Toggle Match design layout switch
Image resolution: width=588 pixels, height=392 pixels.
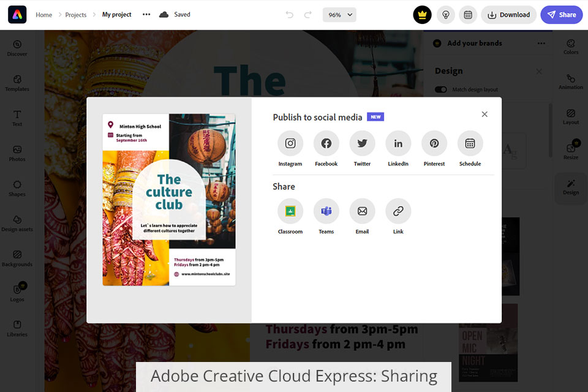(440, 89)
